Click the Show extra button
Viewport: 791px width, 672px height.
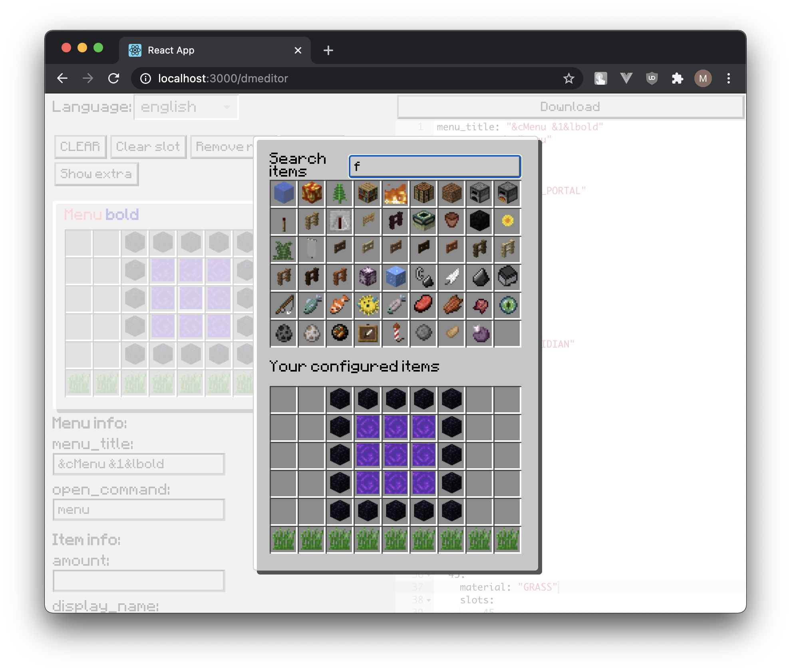(x=96, y=174)
